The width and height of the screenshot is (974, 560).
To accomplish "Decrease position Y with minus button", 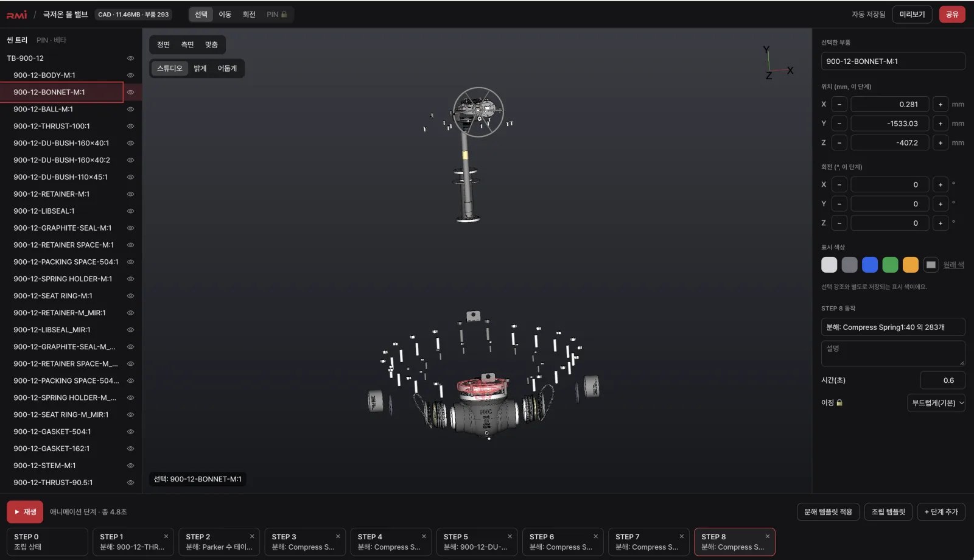I will (x=839, y=124).
